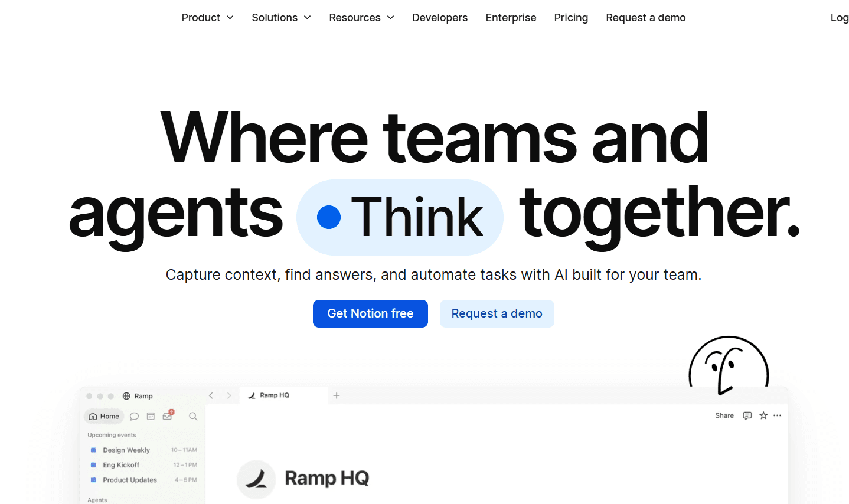Add a new tab with the plus icon
The image size is (849, 504).
(x=337, y=395)
